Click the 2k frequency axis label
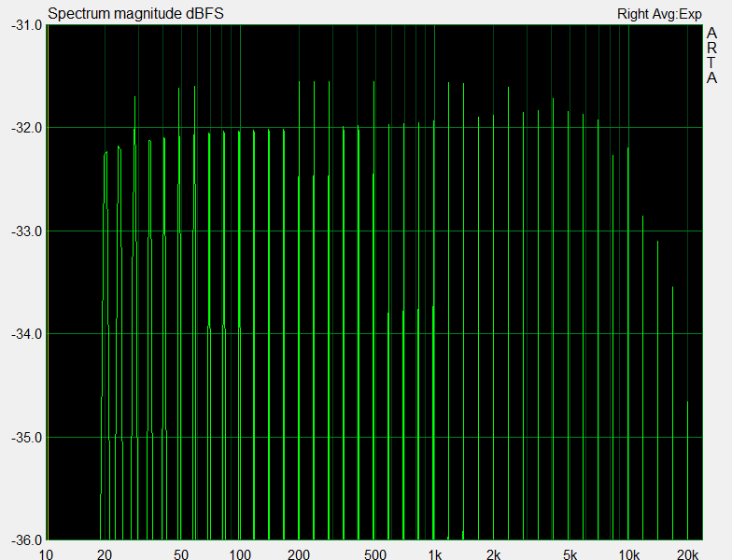This screenshot has width=732, height=560. tap(493, 554)
